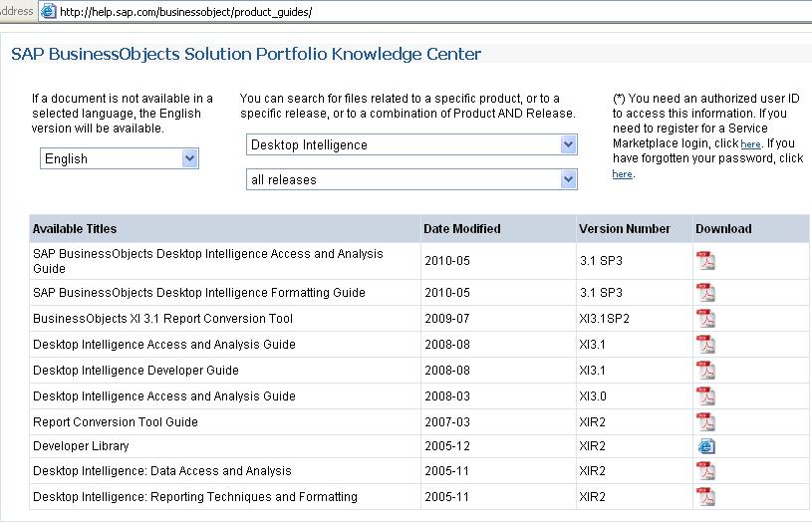Image resolution: width=812 pixels, height=523 pixels.
Task: Click the Internet Explorer page icon in address bar
Action: click(x=48, y=11)
